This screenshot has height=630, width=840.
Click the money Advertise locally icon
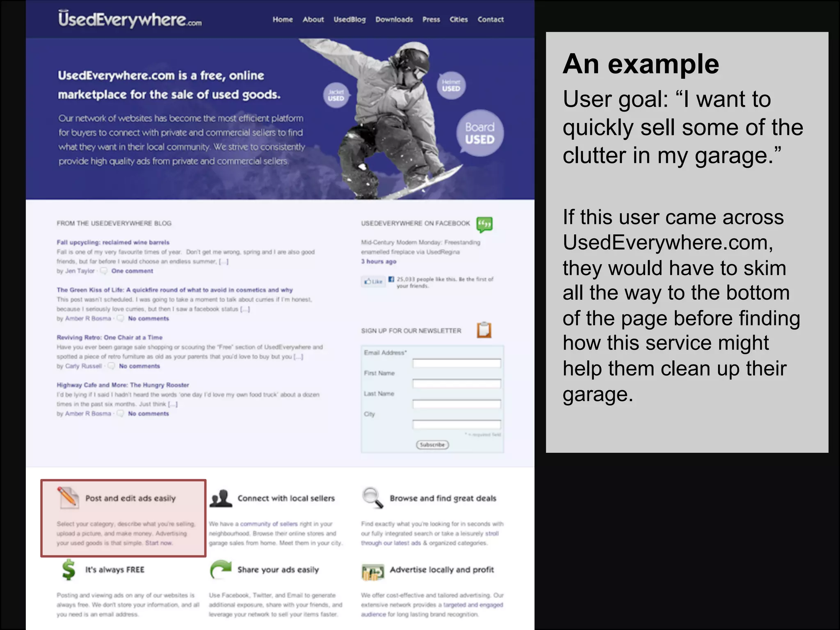(x=373, y=572)
